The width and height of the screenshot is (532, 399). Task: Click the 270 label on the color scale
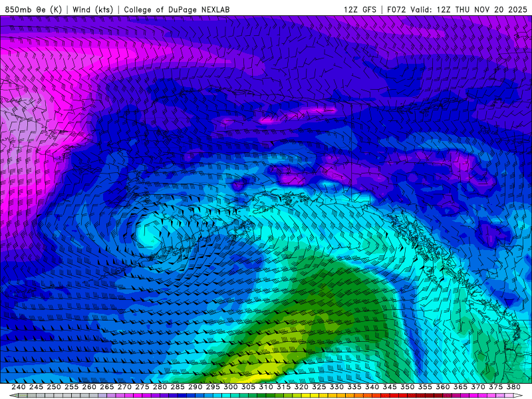(124, 387)
